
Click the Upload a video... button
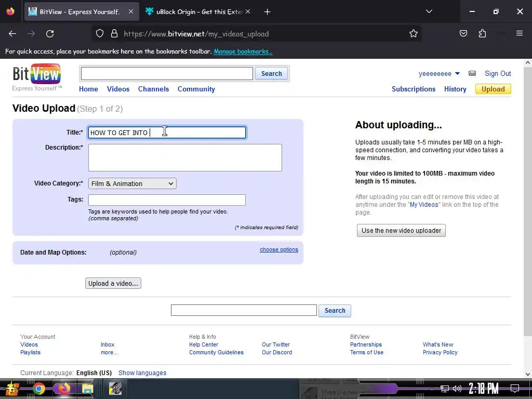pyautogui.click(x=113, y=283)
